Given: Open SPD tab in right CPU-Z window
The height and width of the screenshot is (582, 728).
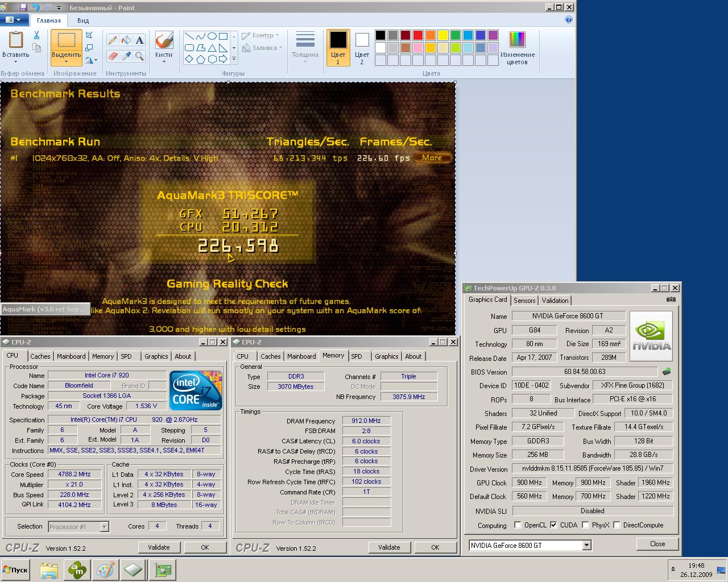Looking at the screenshot, I should (356, 356).
